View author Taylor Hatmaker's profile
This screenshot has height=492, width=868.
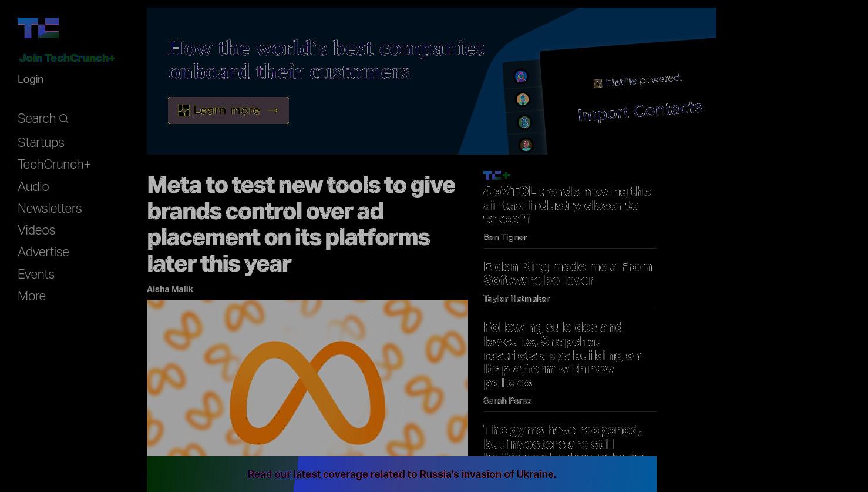(517, 299)
